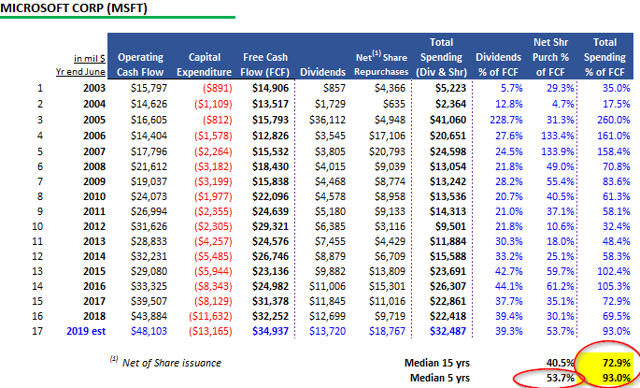
Task: Click Total Spending (Div & Shr) header
Action: (x=441, y=57)
